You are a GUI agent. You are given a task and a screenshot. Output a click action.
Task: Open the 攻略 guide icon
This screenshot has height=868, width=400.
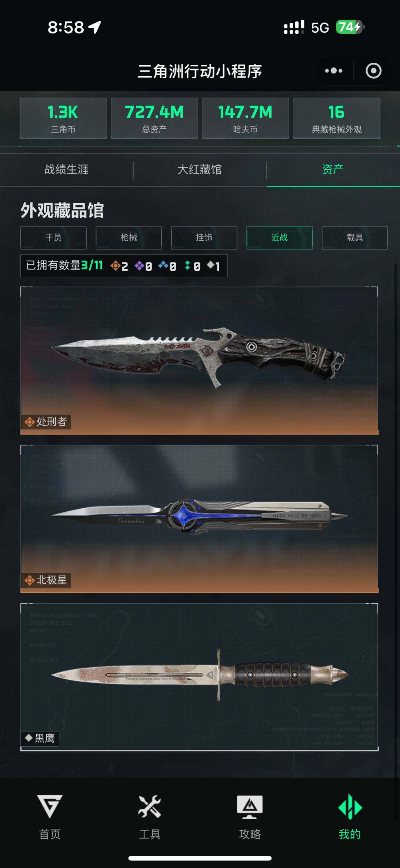coord(250,806)
